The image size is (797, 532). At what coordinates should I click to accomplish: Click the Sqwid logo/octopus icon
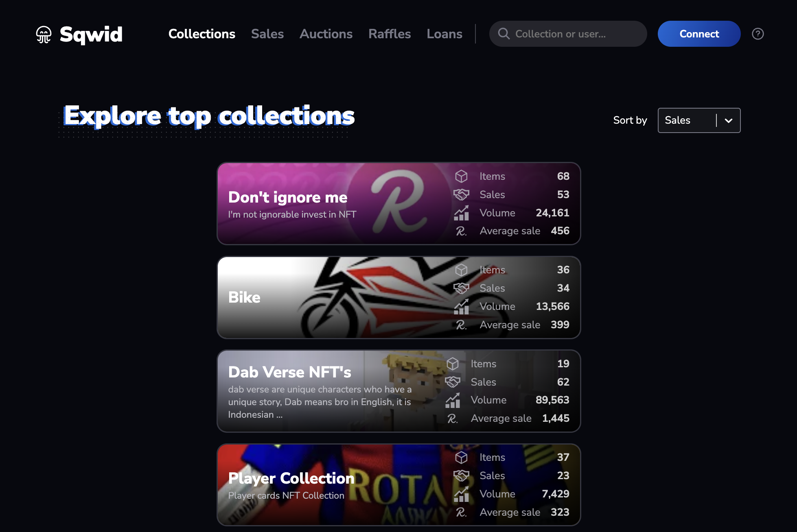click(45, 33)
